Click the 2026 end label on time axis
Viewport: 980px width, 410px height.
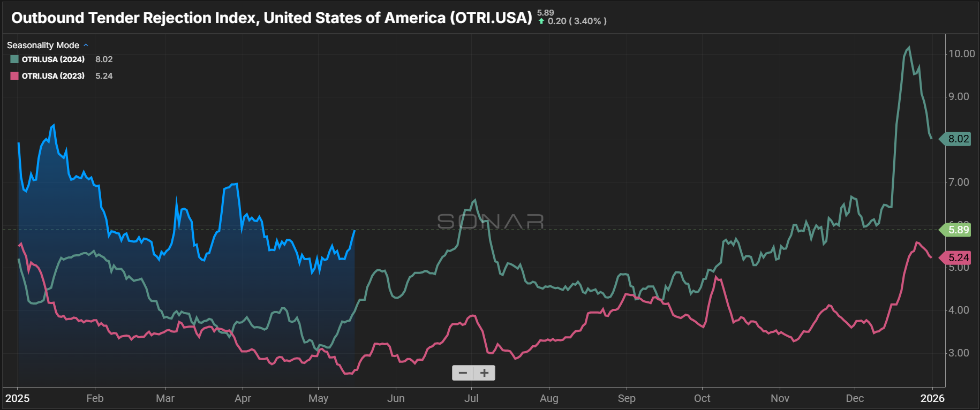tap(932, 398)
